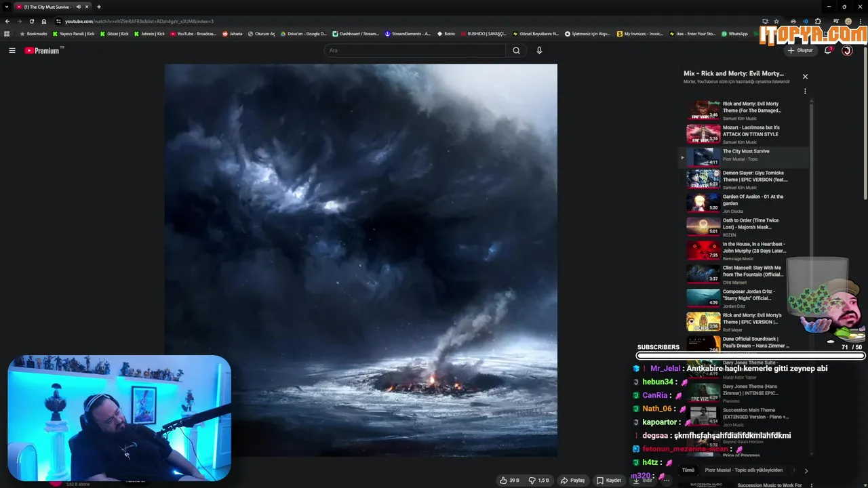Click the search magnifier button
868x488 pixels.
point(516,50)
